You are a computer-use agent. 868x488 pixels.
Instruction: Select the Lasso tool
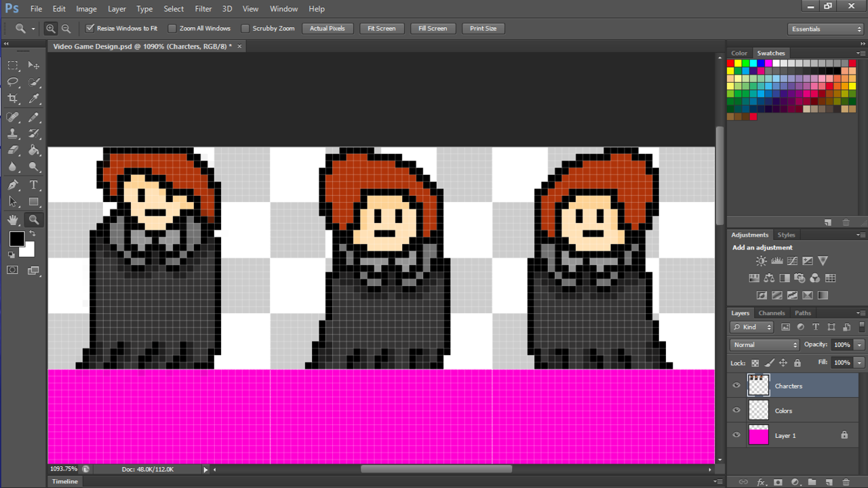coord(13,82)
